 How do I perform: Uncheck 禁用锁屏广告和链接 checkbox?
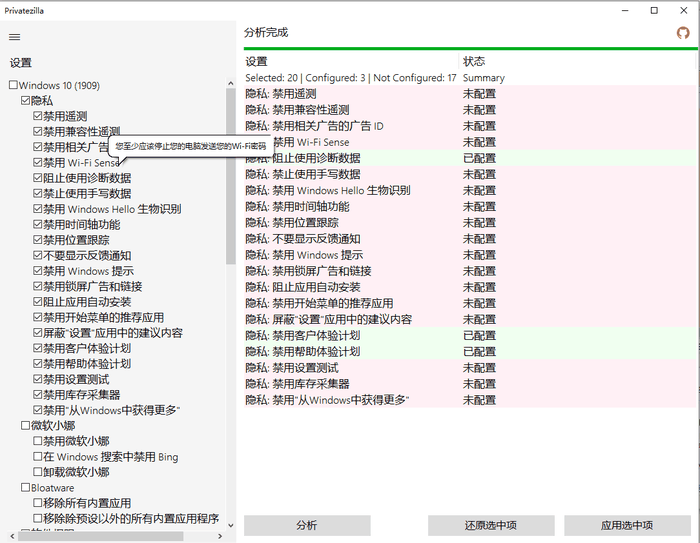pos(38,286)
